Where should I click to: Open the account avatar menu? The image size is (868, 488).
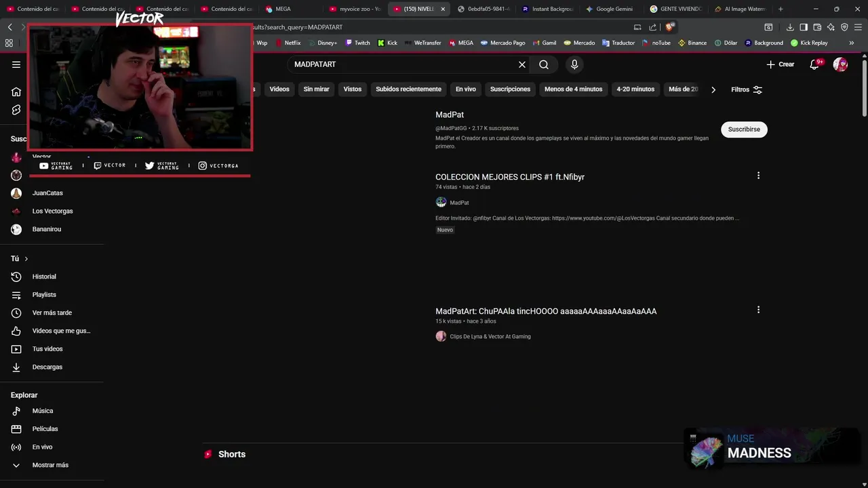840,64
